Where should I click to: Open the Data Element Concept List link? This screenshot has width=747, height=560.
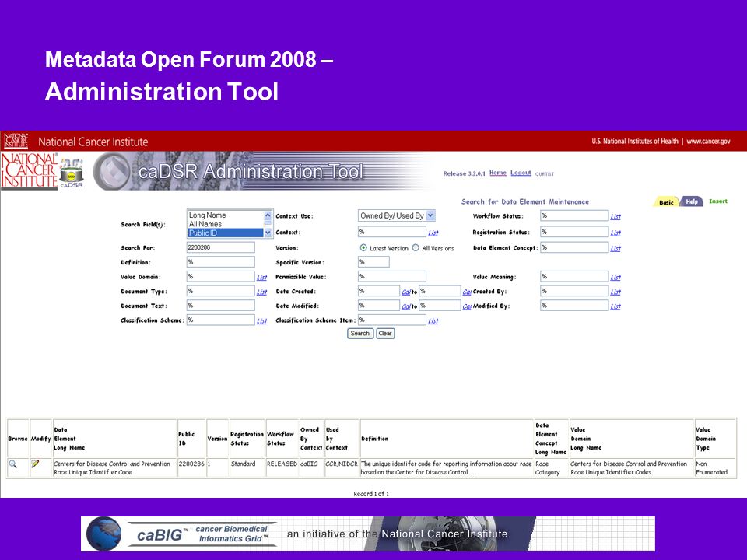[615, 249]
